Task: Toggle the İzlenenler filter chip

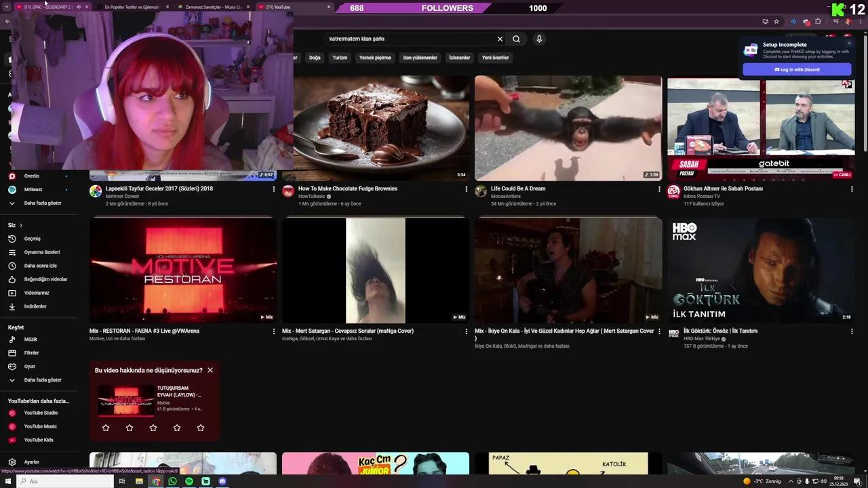Action: [x=459, y=58]
